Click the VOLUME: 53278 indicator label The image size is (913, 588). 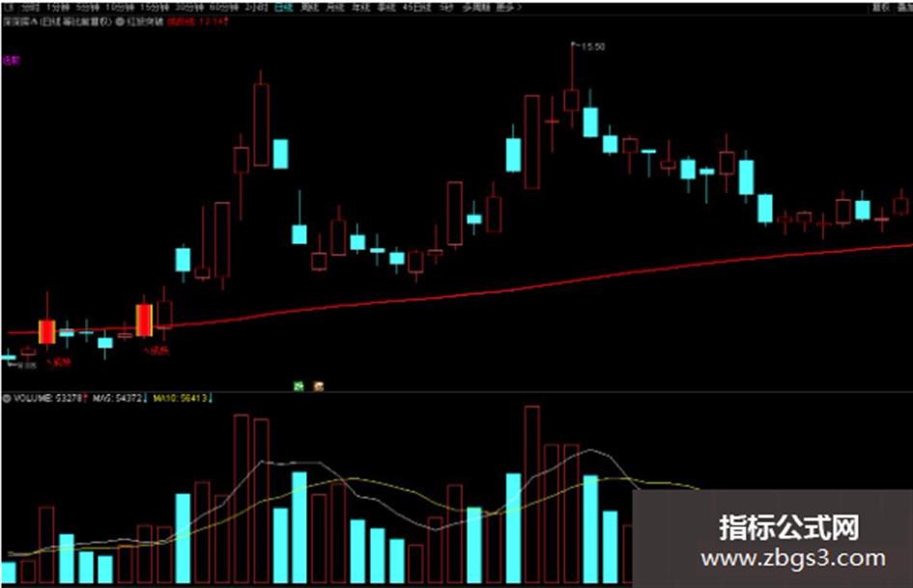click(50, 398)
